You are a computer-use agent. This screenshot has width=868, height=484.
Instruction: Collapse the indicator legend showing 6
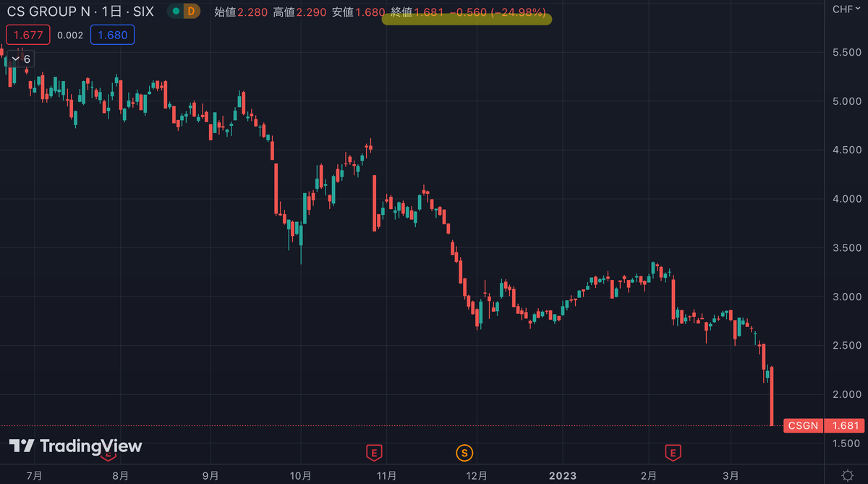coord(20,59)
